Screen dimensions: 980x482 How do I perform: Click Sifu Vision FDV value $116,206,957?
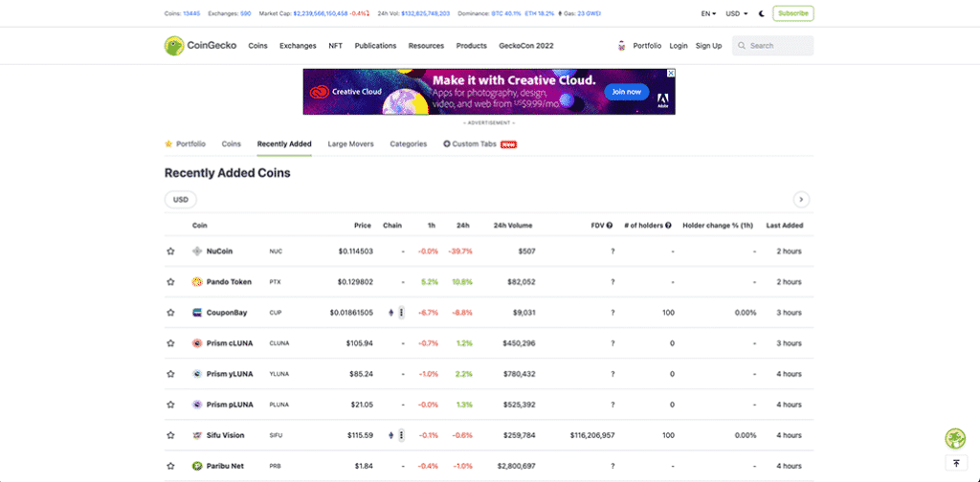(591, 435)
